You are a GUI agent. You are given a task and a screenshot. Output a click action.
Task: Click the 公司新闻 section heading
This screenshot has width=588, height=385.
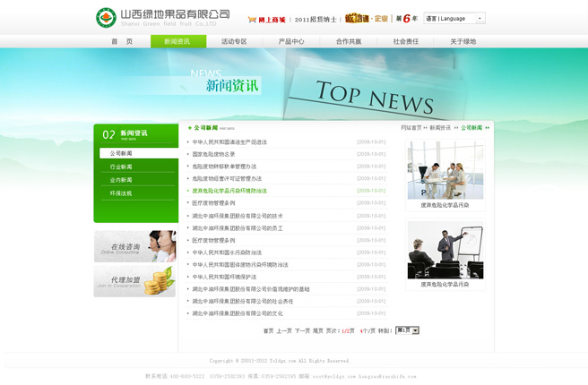coord(206,128)
